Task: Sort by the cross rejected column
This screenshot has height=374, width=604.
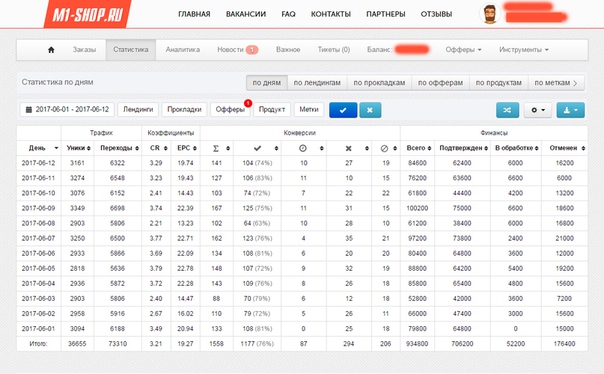Action: pos(349,148)
